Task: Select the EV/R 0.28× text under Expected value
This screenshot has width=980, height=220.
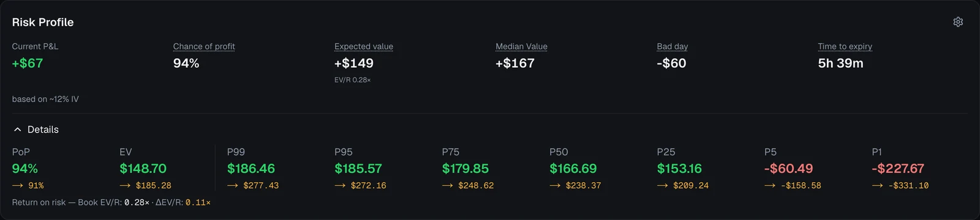Action: 353,80
